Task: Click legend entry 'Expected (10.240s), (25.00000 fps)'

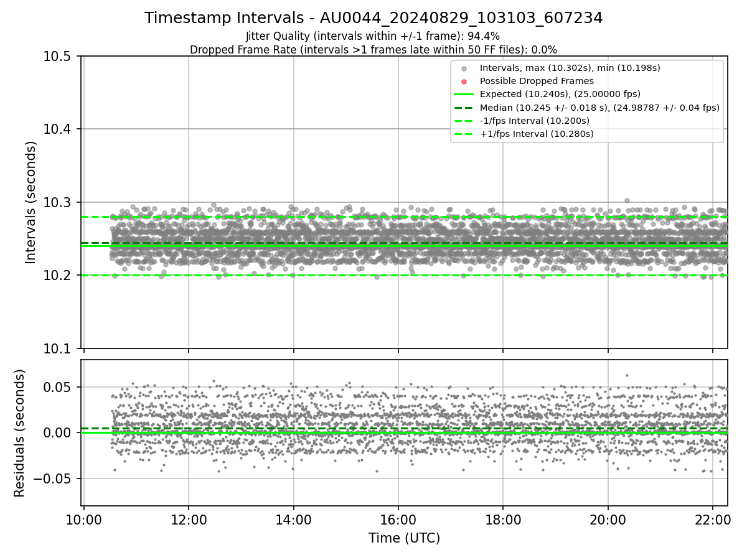Action: pyautogui.click(x=560, y=94)
